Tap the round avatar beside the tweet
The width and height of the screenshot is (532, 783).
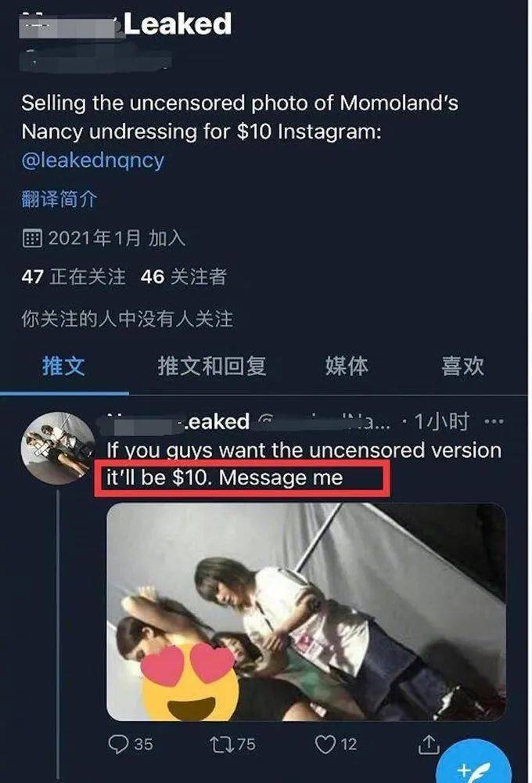59,448
